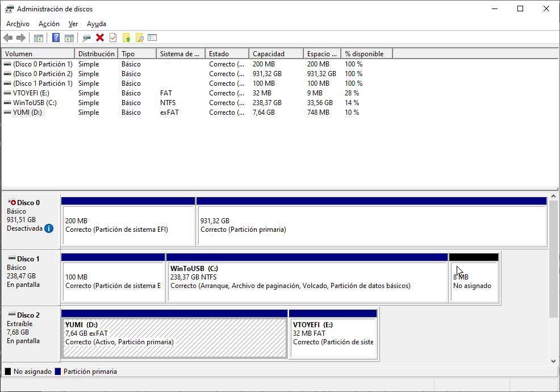560x392 pixels.
Task: Click the volume icon of WinToUSB (C:) row
Action: pyautogui.click(x=7, y=103)
